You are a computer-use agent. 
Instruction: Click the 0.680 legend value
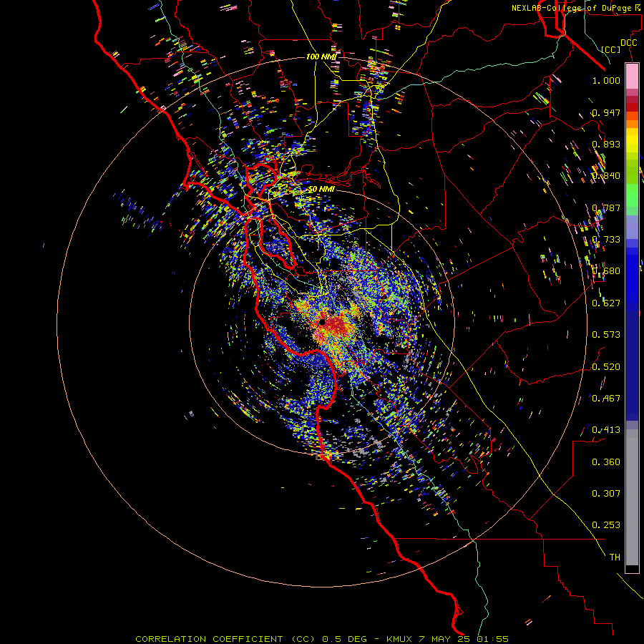(606, 271)
